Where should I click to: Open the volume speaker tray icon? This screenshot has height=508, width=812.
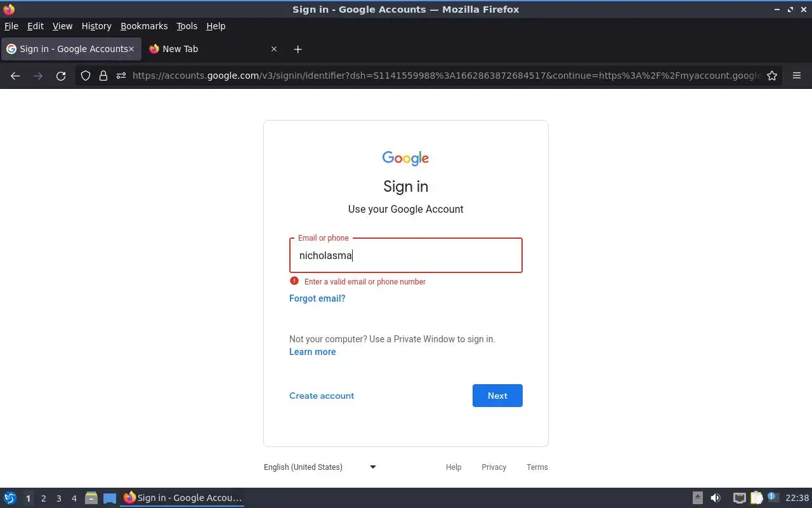[716, 498]
